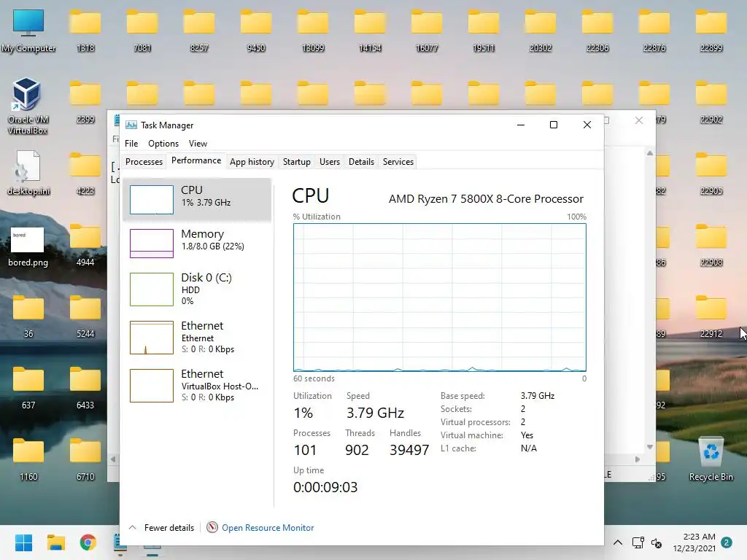
Task: Select the folder named 4944
Action: tap(85, 245)
